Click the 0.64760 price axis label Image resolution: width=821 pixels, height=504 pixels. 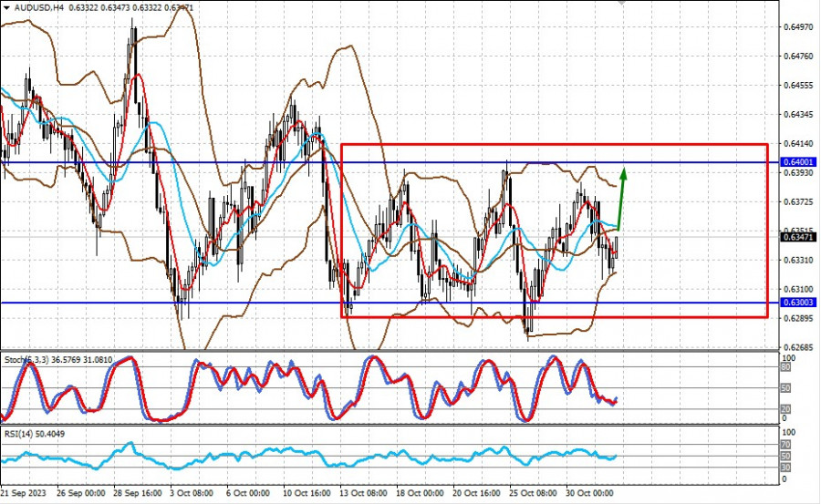798,56
